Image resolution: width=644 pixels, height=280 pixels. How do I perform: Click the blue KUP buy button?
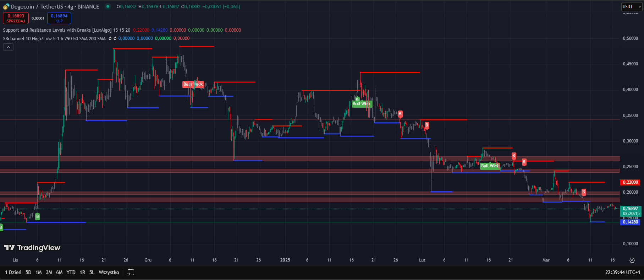[59, 18]
